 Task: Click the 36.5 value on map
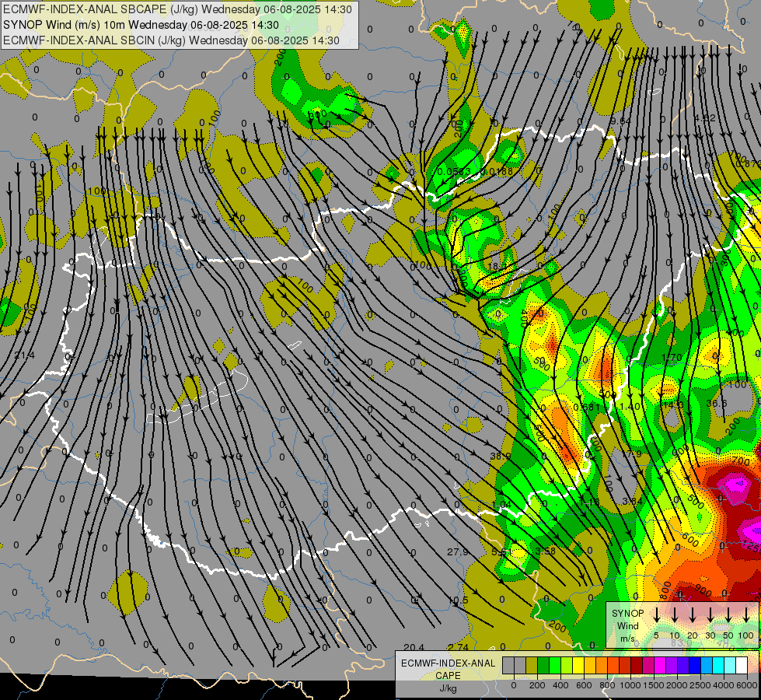pyautogui.click(x=717, y=404)
